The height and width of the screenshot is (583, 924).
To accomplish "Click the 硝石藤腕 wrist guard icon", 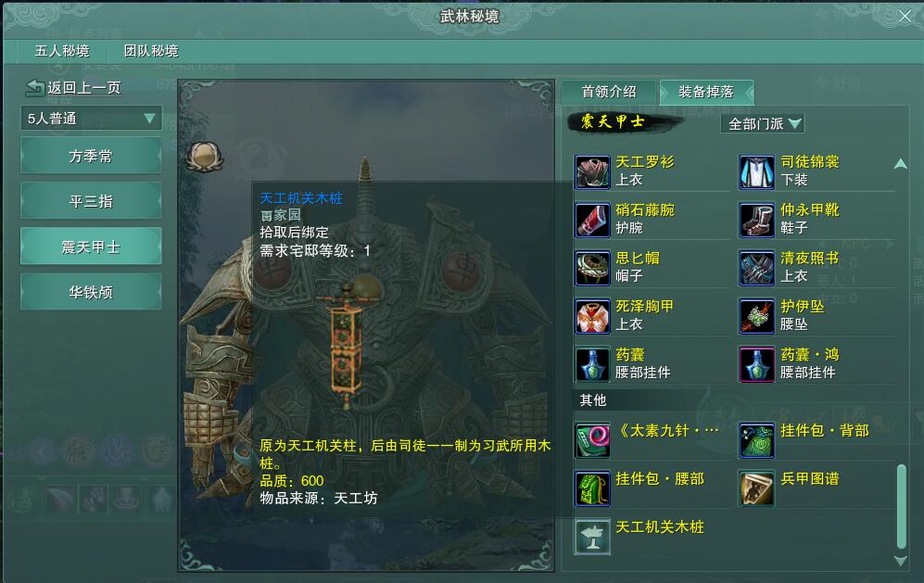I will coord(592,220).
